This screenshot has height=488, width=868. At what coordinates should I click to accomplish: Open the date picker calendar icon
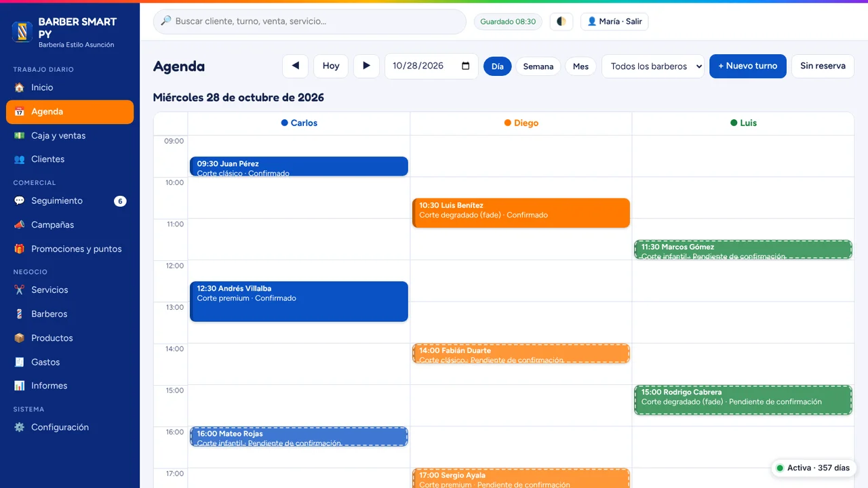[466, 66]
